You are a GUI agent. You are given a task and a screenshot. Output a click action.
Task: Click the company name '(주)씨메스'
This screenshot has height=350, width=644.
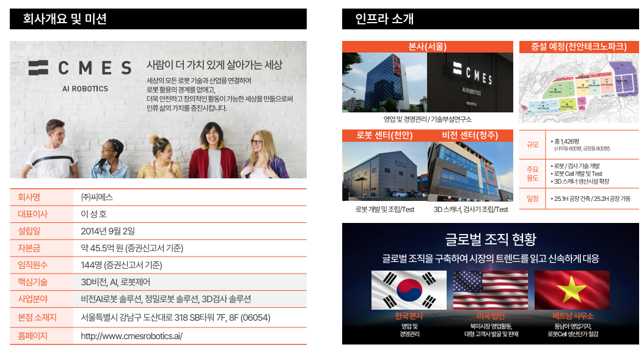(x=97, y=197)
